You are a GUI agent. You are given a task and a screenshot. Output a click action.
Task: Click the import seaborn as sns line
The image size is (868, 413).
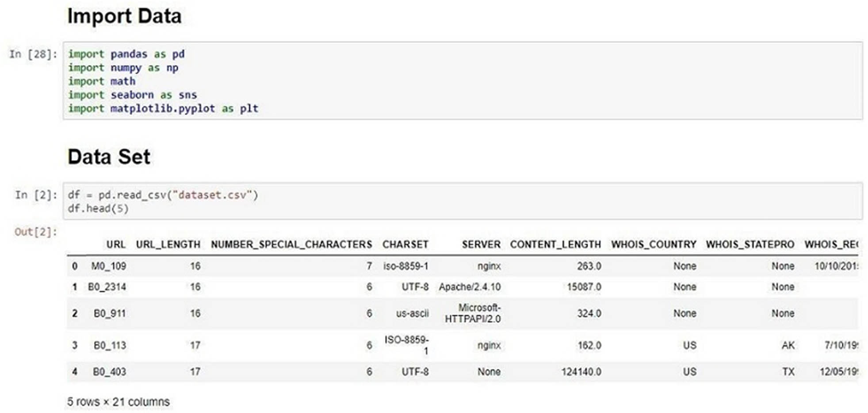(x=132, y=95)
